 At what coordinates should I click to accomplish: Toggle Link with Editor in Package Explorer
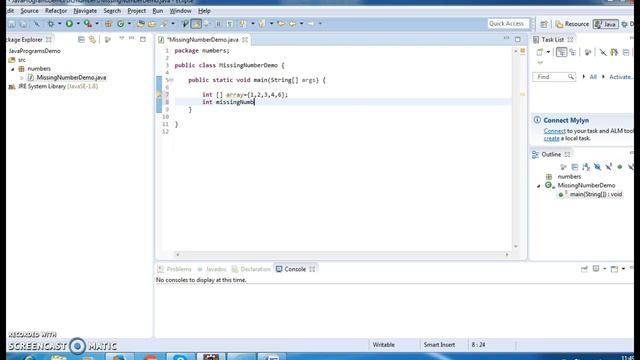(93, 40)
